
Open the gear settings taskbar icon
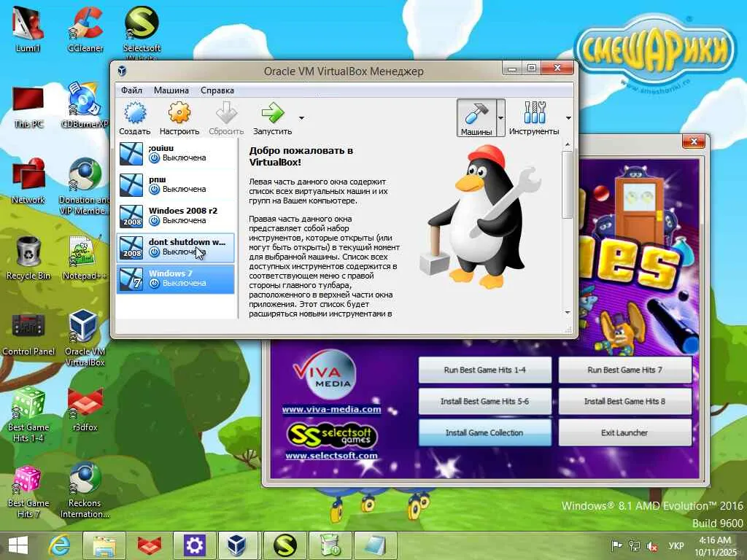click(194, 545)
